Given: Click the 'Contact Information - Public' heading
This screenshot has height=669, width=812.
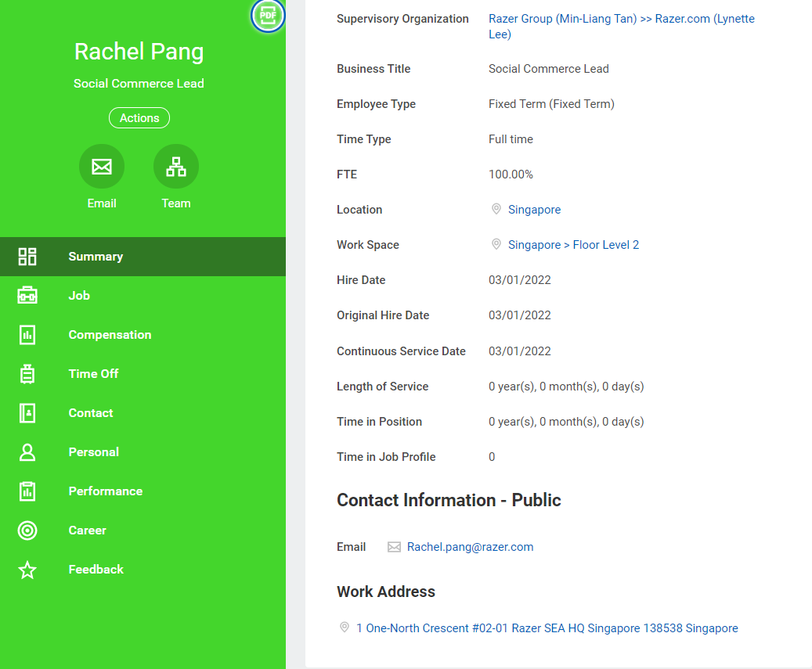Looking at the screenshot, I should click(449, 500).
